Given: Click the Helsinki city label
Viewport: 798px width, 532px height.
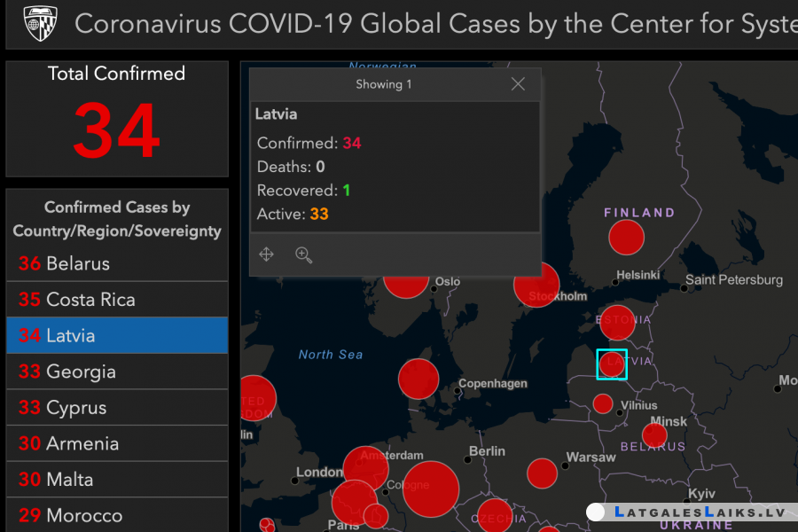Looking at the screenshot, I should click(x=638, y=275).
